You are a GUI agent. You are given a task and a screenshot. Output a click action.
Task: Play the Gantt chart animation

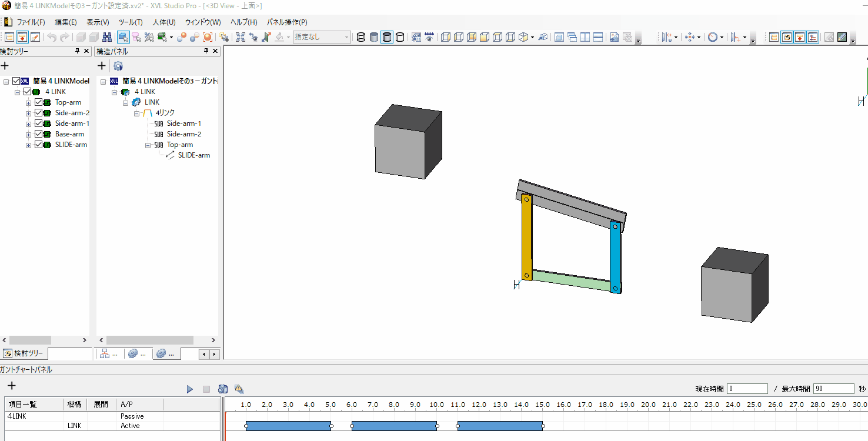(x=189, y=389)
